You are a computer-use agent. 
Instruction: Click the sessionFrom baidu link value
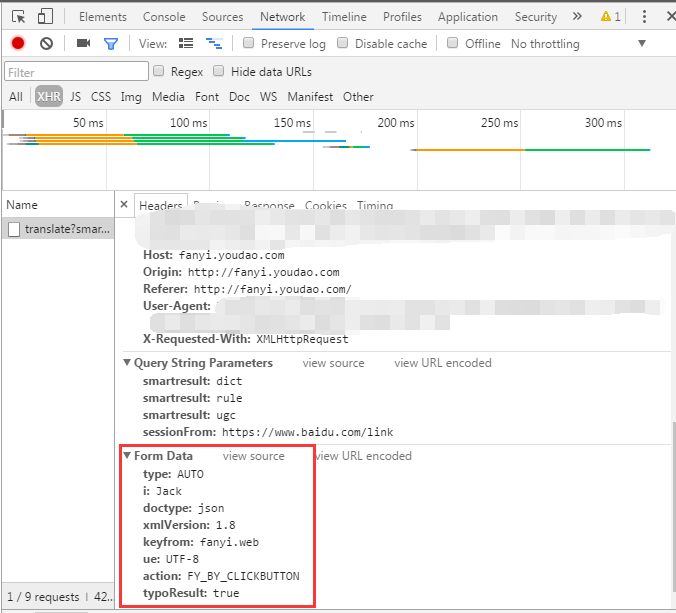pyautogui.click(x=307, y=432)
